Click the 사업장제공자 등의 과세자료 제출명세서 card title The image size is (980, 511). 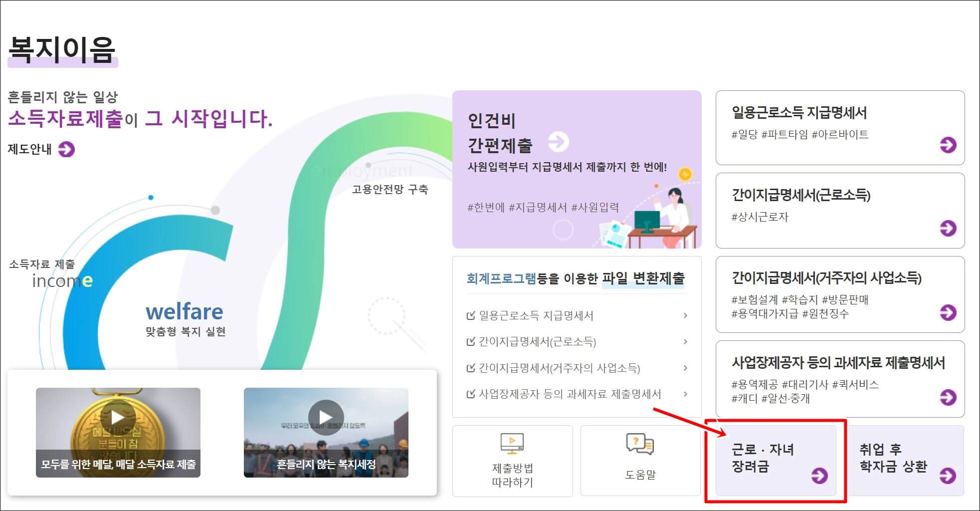point(838,363)
